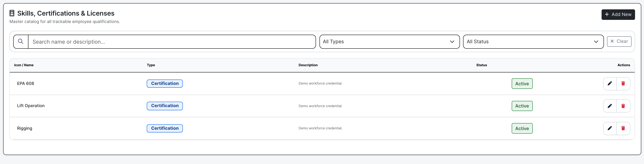Image resolution: width=644 pixels, height=164 pixels.
Task: Edit the EPA 608 row with pencil icon
Action: click(x=610, y=84)
